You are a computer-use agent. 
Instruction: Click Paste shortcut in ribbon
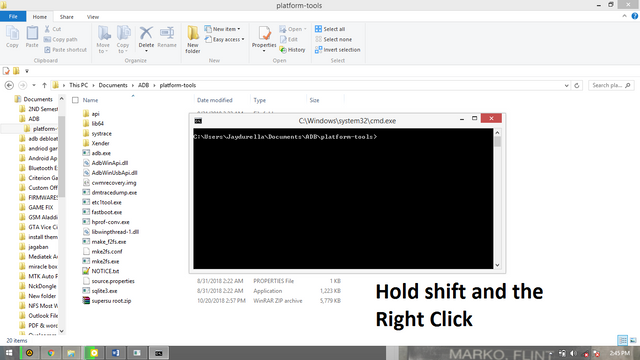[65, 49]
